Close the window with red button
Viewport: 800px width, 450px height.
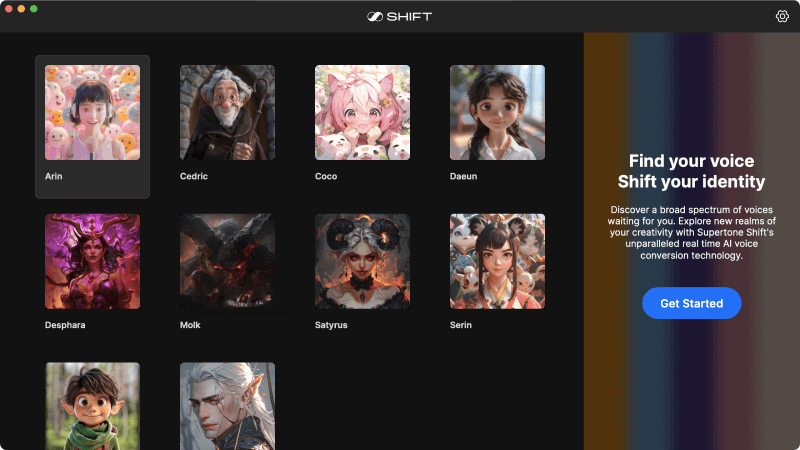click(9, 8)
